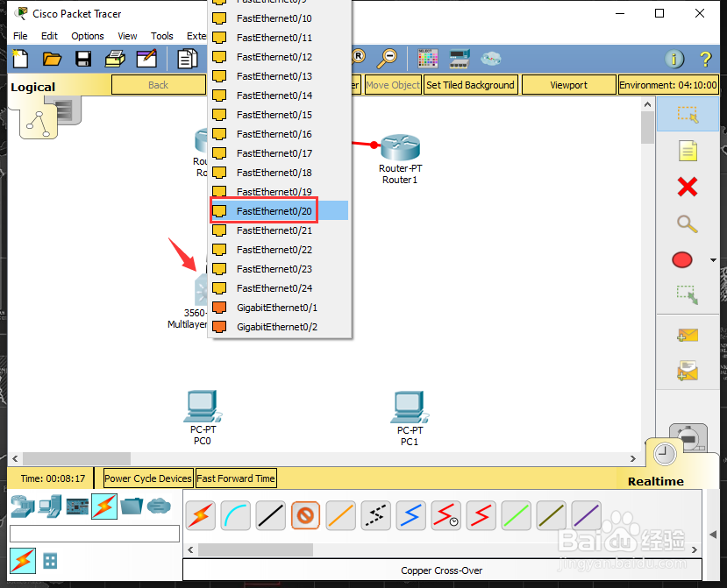Image resolution: width=727 pixels, height=588 pixels.
Task: Open the Custom Devices Dialog icon
Action: [460, 59]
